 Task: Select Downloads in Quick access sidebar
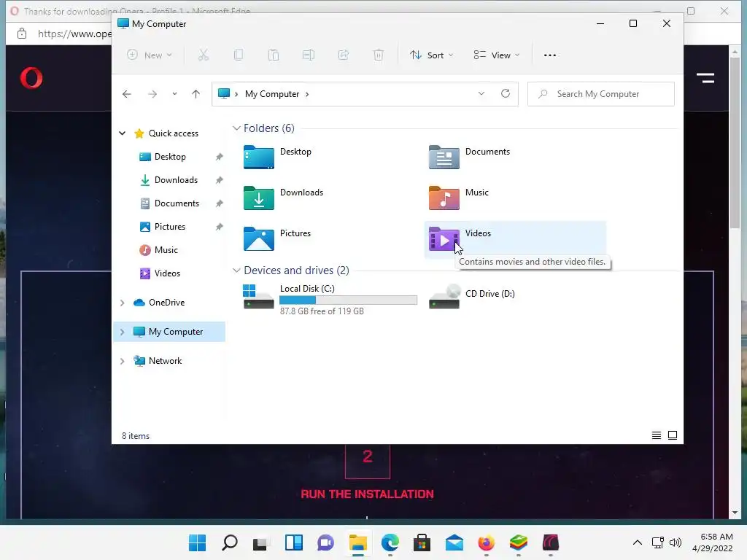click(175, 180)
